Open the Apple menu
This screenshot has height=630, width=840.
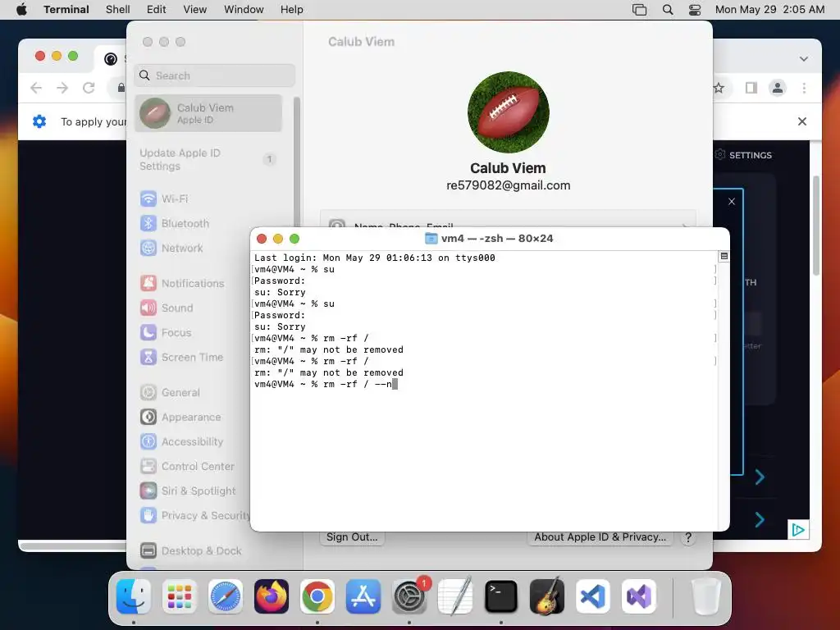(21, 10)
